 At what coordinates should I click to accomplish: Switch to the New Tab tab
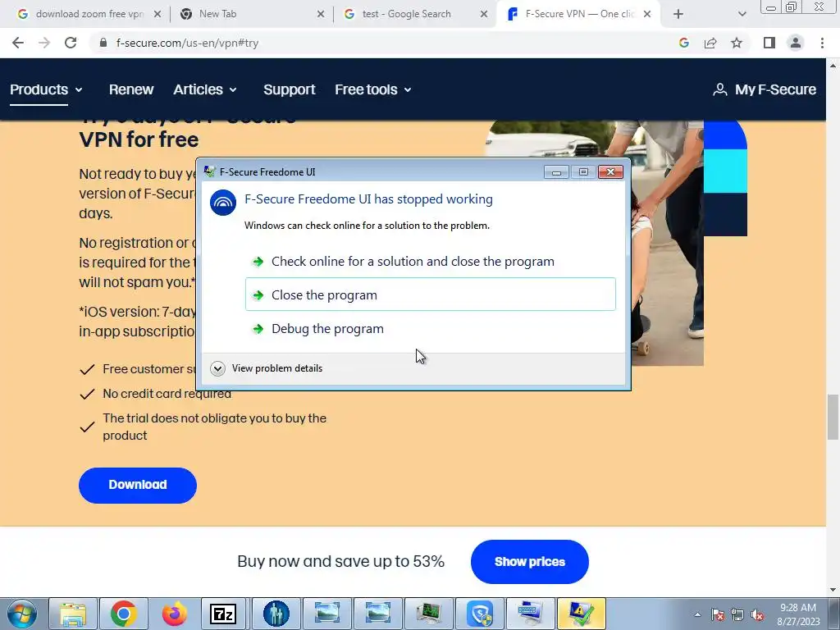click(x=252, y=14)
